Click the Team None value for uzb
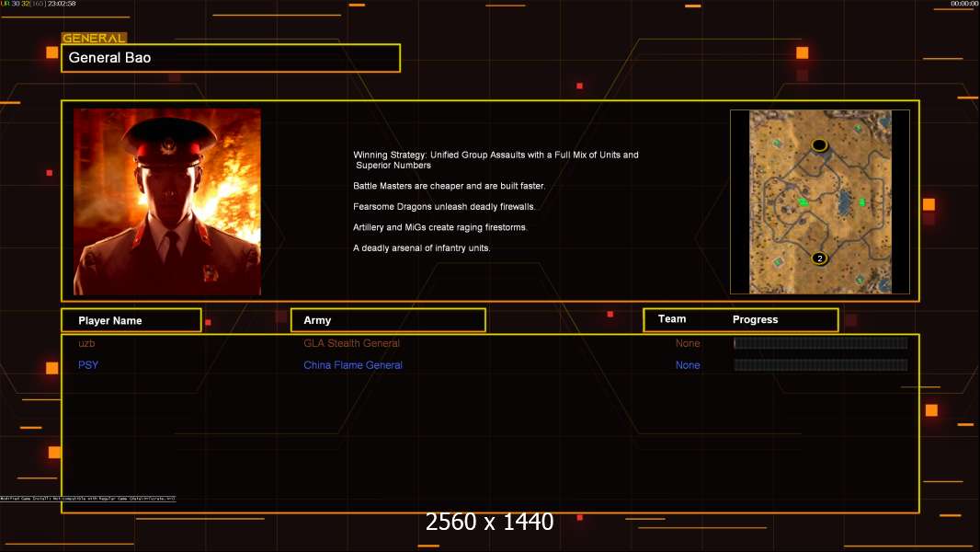Viewport: 980px width, 552px height. [x=688, y=343]
